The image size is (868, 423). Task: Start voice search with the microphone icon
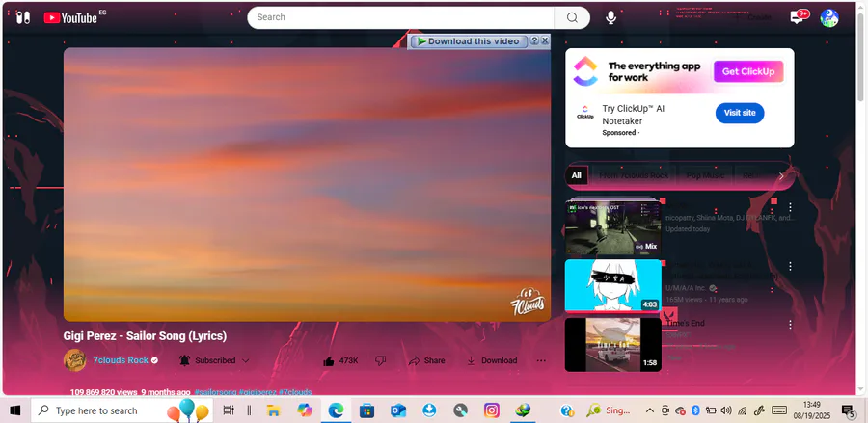[x=610, y=17]
